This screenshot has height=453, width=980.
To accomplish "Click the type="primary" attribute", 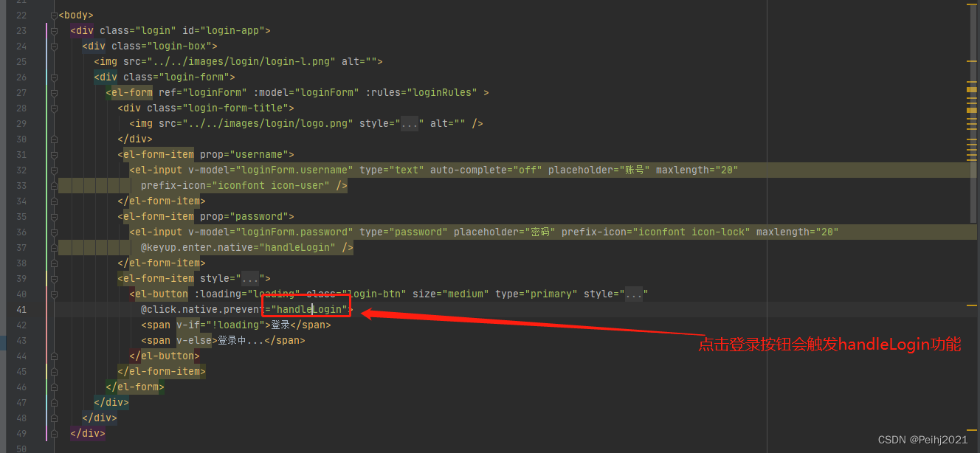I will coord(536,294).
